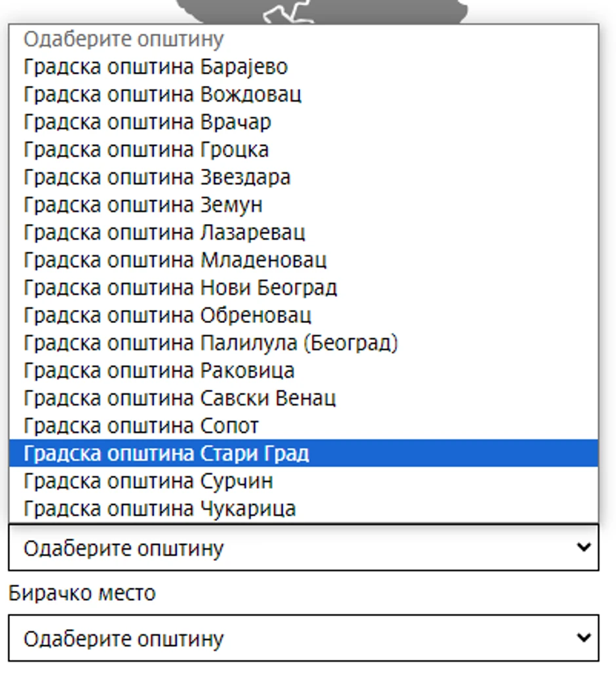Choose Градска општина Вождовац from list
Screen dimensions: 616x686
(163, 94)
